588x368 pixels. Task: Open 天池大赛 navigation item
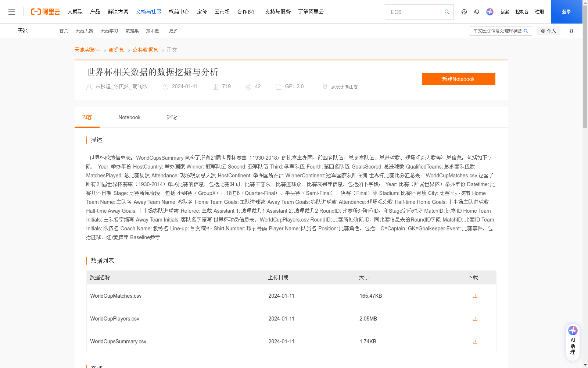click(84, 31)
